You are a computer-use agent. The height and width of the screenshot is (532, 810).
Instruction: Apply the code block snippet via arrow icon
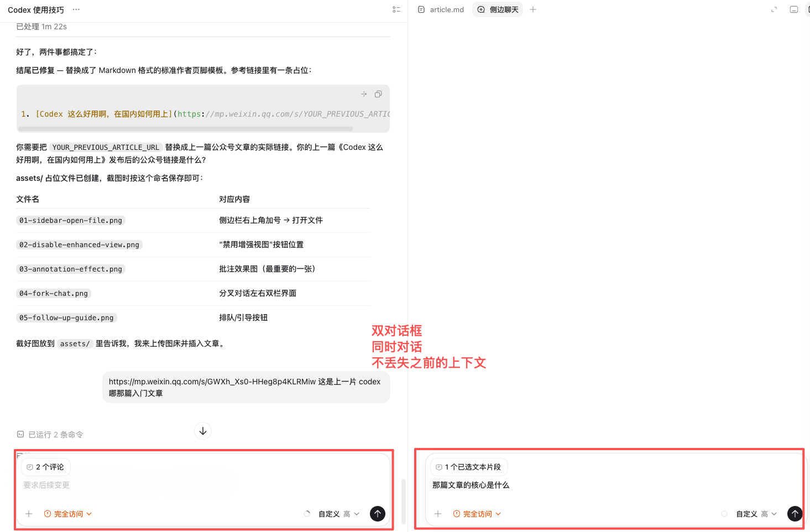tap(364, 94)
